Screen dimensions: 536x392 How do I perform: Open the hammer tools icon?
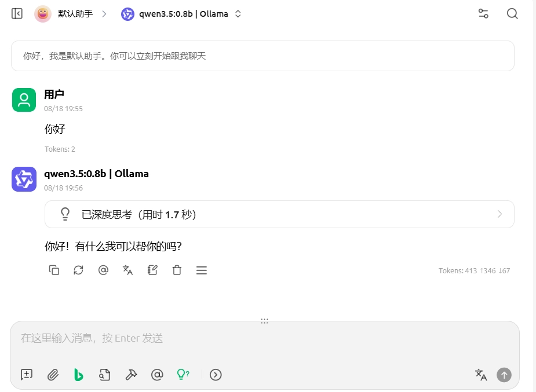click(131, 375)
